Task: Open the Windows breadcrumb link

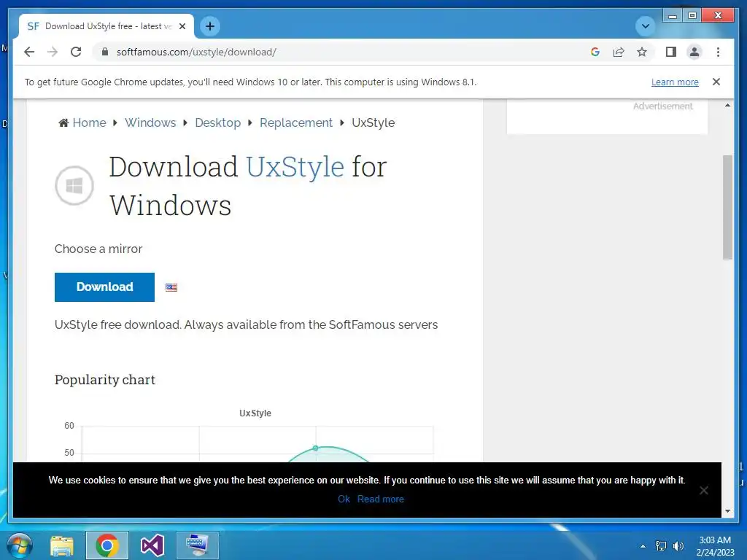Action: (150, 122)
